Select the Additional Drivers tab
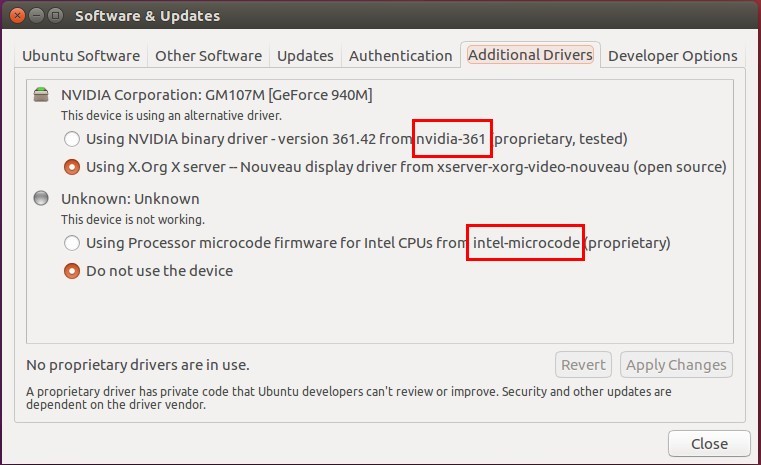 coord(530,55)
